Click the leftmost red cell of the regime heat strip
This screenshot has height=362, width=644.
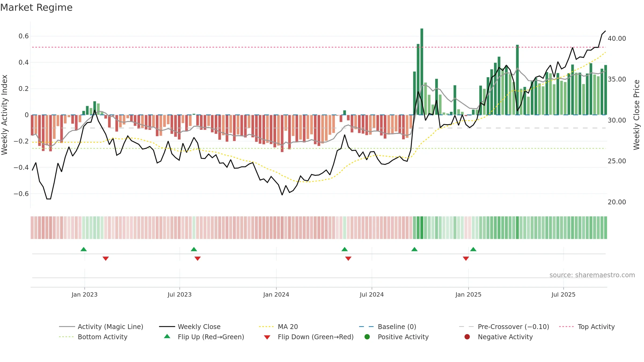32,227
